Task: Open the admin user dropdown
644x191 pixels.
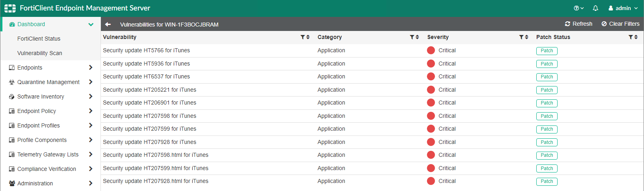Action: tap(623, 8)
